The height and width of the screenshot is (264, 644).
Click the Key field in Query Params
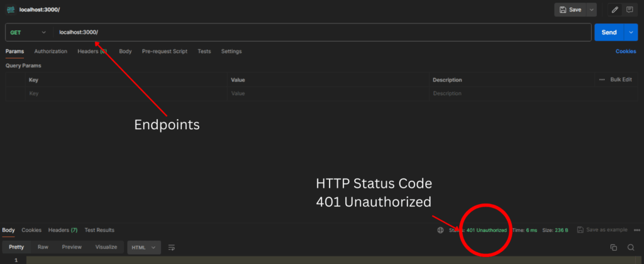pyautogui.click(x=126, y=93)
